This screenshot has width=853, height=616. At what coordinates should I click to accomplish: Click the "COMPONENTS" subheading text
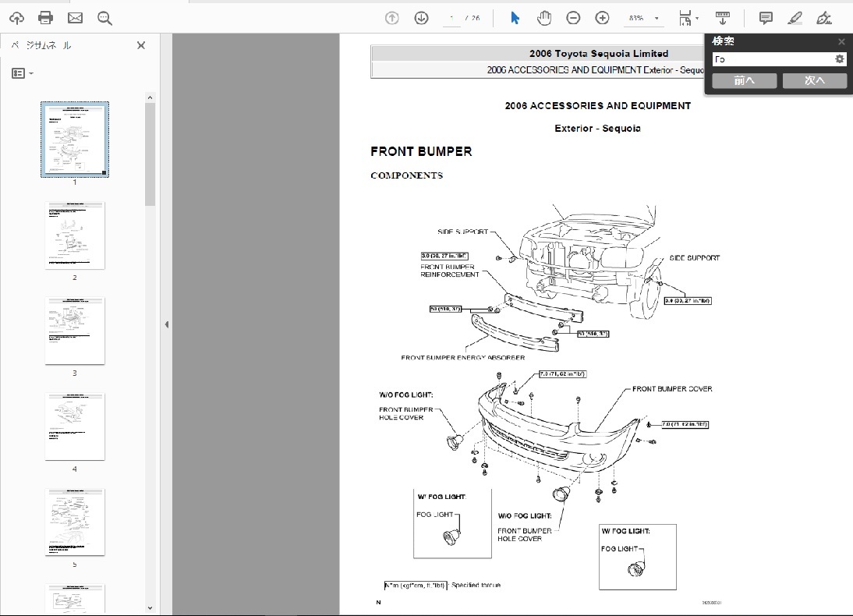(x=406, y=175)
